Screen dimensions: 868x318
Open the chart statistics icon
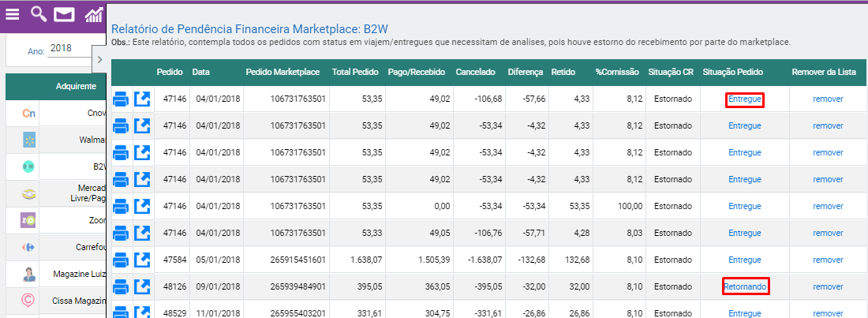(94, 14)
